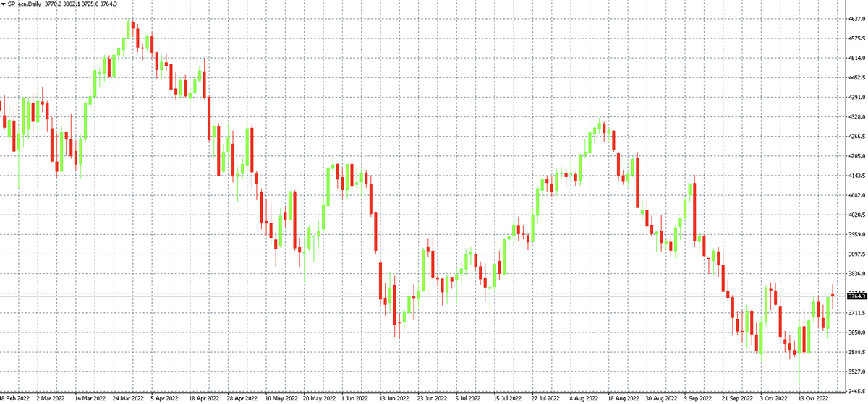Click the 4082.0 price scale label
Screen dimensions: 868x404
[856, 195]
